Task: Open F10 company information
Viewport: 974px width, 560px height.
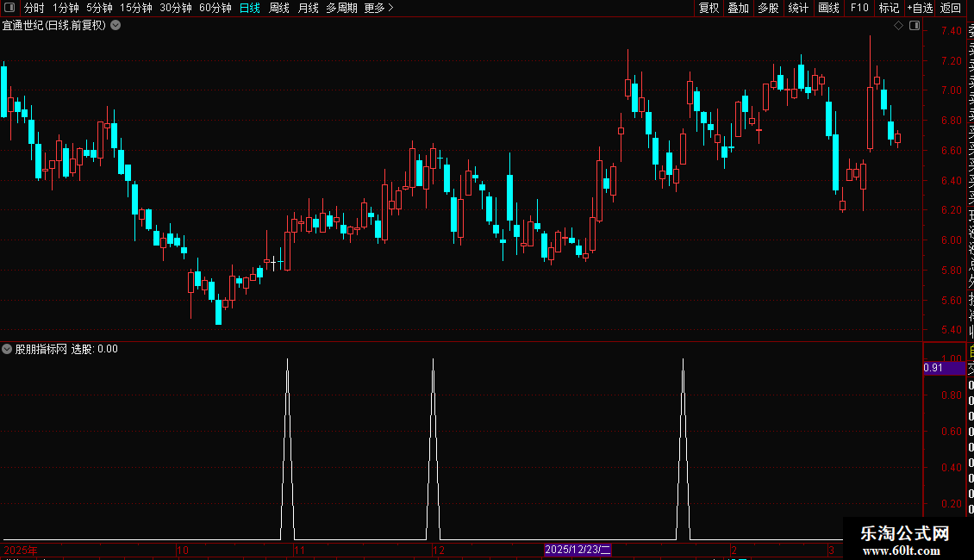Action: point(859,8)
